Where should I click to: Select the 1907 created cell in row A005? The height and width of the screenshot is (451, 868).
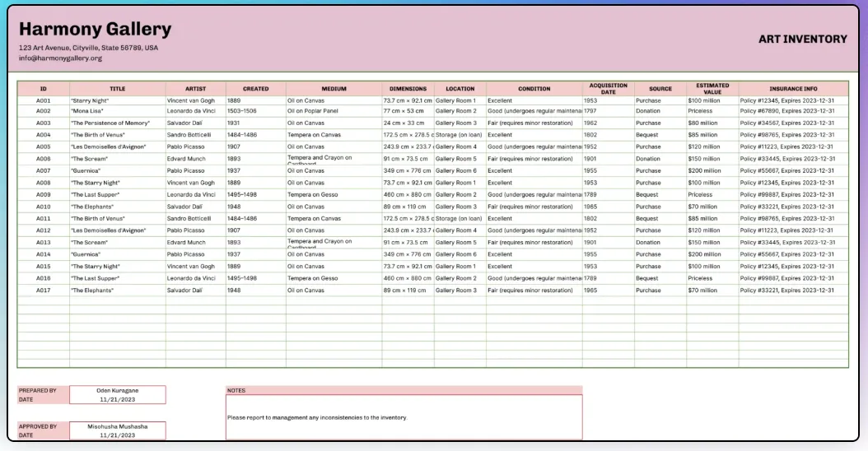[256, 146]
